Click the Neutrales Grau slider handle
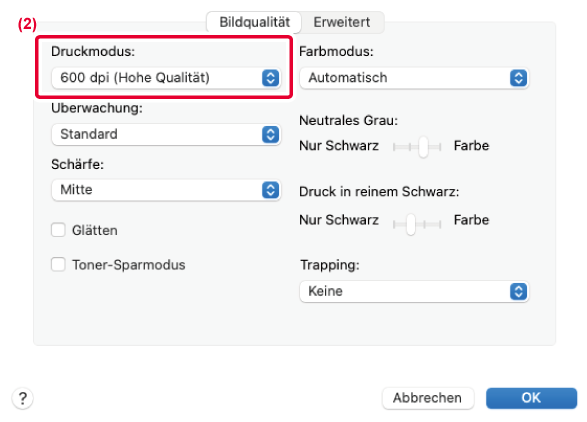Viewport: 587px width, 422px height. [423, 147]
